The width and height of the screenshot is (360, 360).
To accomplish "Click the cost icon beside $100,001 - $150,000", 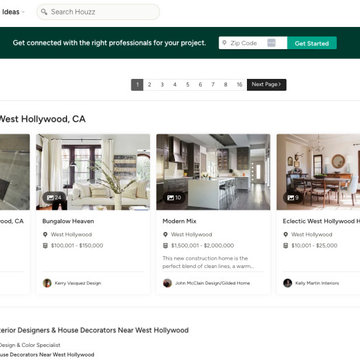I will (45, 246).
